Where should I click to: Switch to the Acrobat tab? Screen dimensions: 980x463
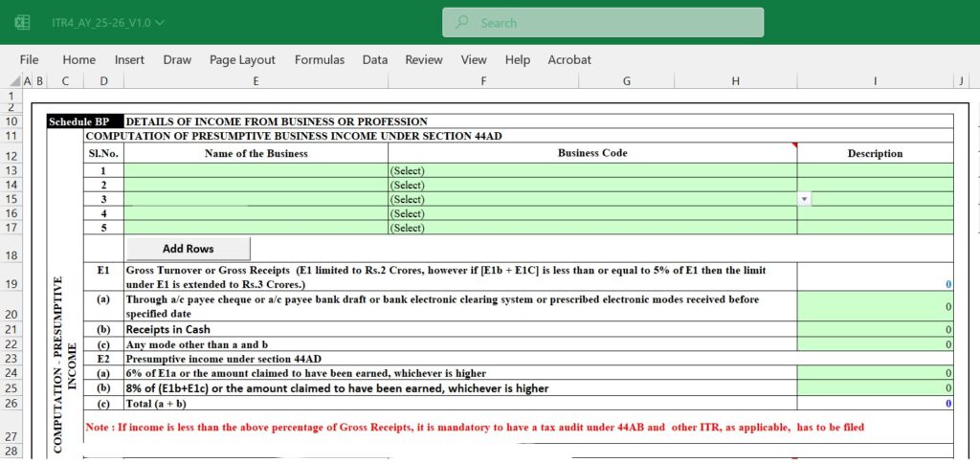point(569,59)
